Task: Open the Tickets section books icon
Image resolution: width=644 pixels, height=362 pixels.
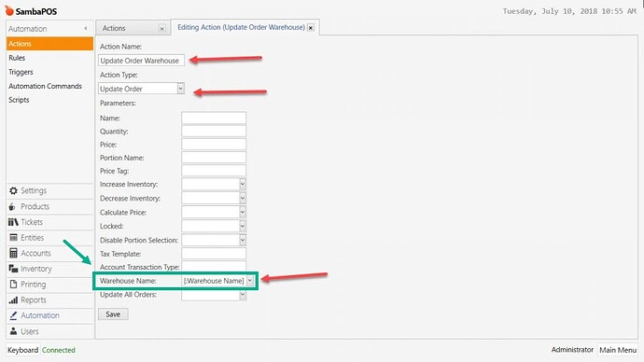Action: [x=13, y=222]
